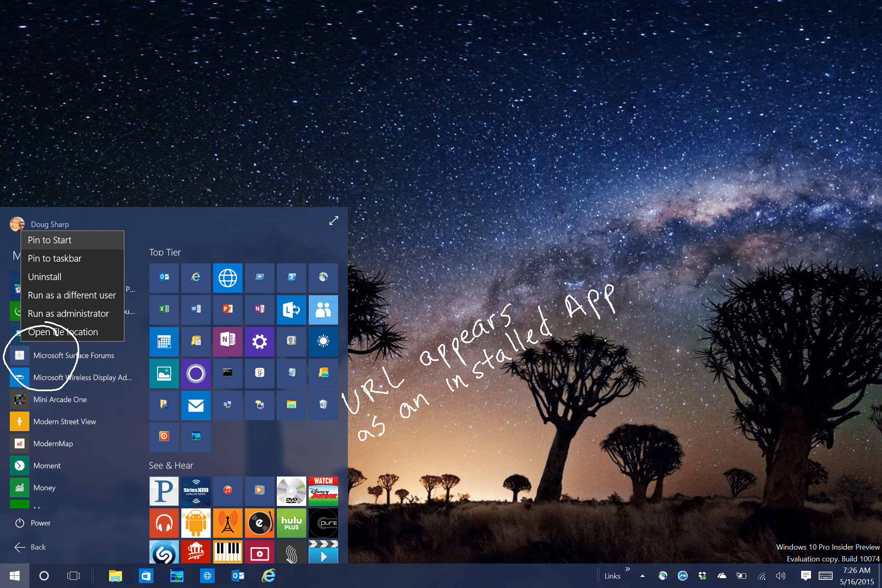This screenshot has width=882, height=588.
Task: Launch the Internet Explorer tile in Top Tier
Action: click(196, 278)
